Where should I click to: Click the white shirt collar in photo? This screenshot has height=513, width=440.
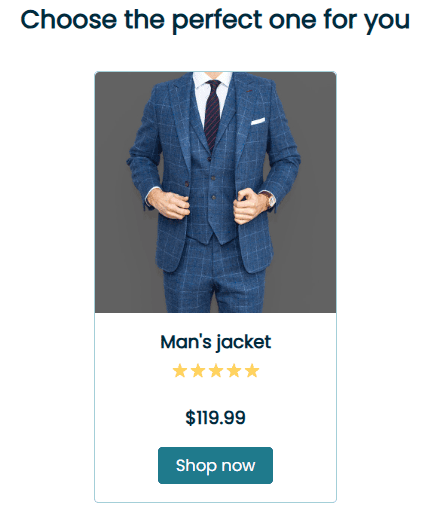point(213,79)
